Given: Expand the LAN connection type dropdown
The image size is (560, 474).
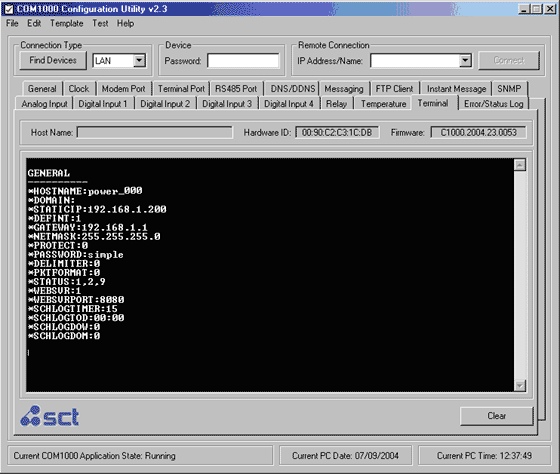Looking at the screenshot, I should (139, 60).
